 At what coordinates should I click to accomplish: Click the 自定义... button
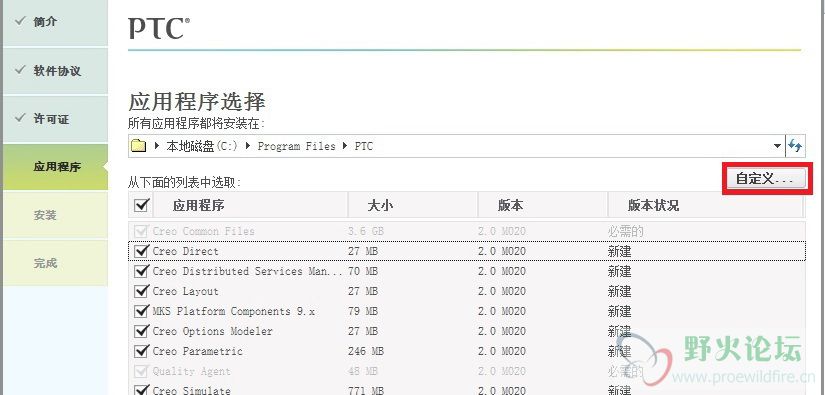[767, 179]
